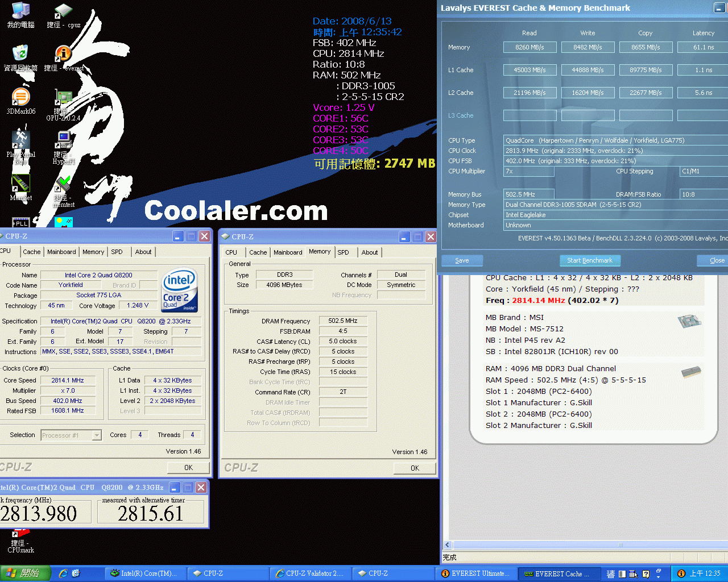728x582 pixels.
Task: Click Start Benchmark in EVEREST
Action: 590,260
